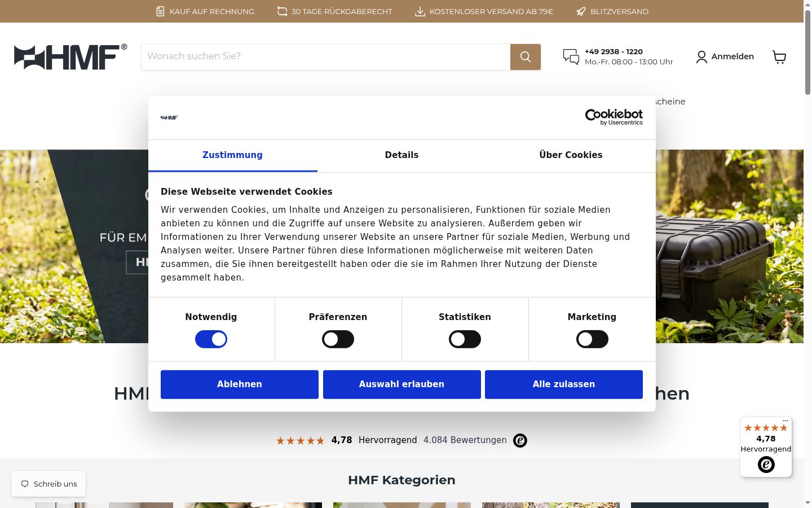The height and width of the screenshot is (508, 812).
Task: Click the Kauf auf Rechnung invoice icon
Action: click(161, 11)
